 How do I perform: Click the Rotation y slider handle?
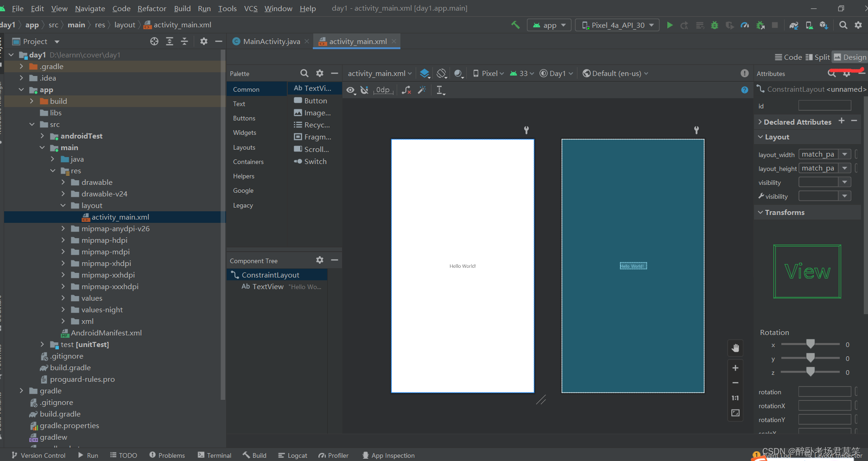click(x=811, y=357)
